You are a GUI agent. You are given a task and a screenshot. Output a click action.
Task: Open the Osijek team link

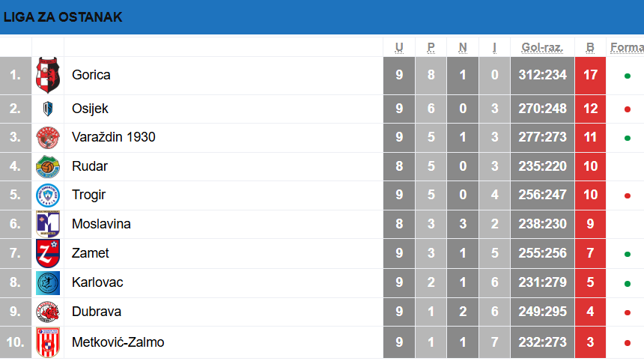90,109
